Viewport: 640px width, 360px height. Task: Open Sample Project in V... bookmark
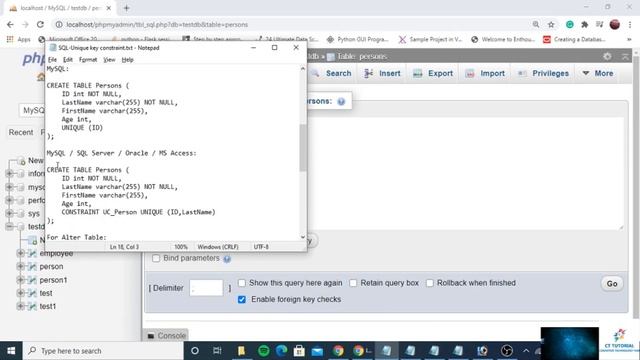430,40
